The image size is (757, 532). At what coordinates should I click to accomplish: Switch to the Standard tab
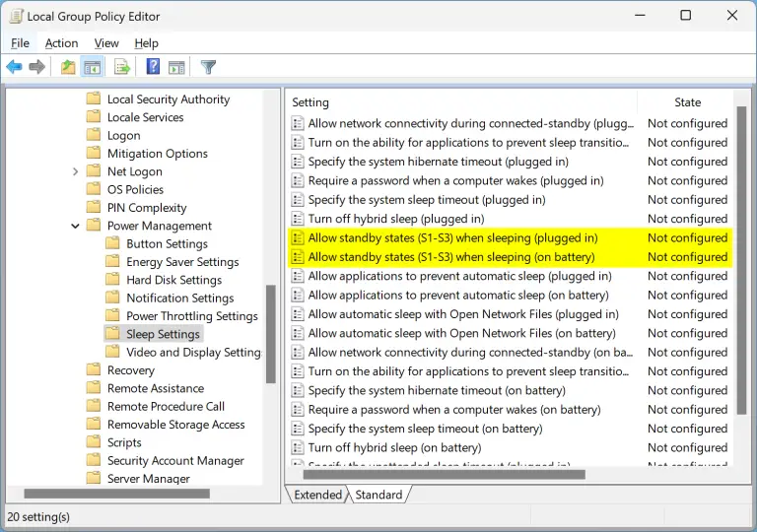coord(378,495)
